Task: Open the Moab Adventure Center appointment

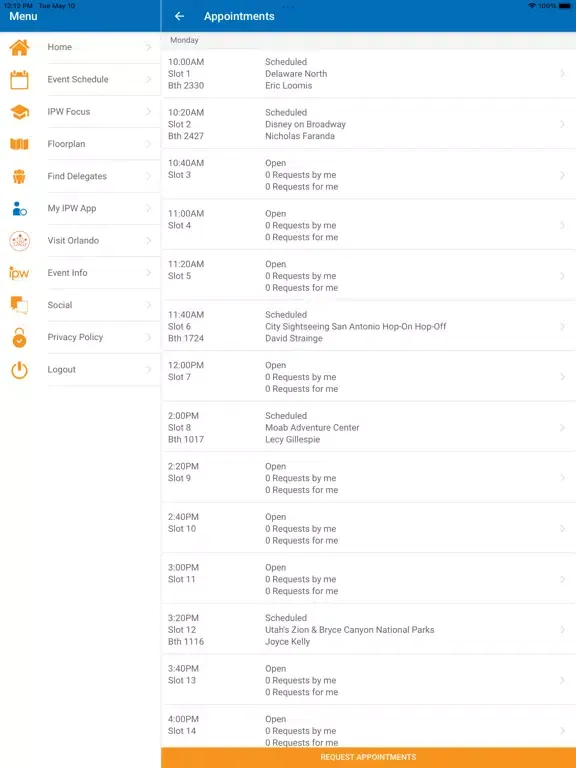Action: click(x=368, y=428)
